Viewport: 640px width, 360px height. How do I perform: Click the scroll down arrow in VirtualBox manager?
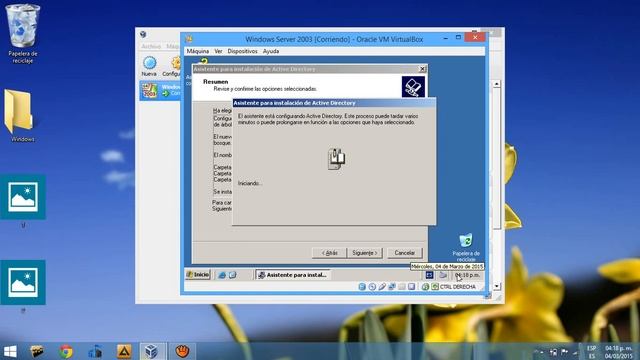pos(496,286)
